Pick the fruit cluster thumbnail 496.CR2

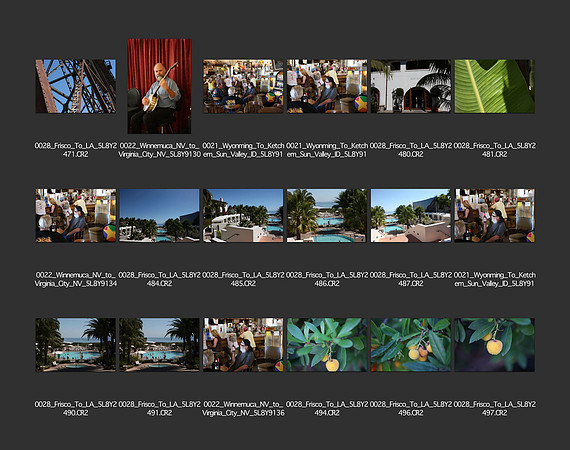411,345
